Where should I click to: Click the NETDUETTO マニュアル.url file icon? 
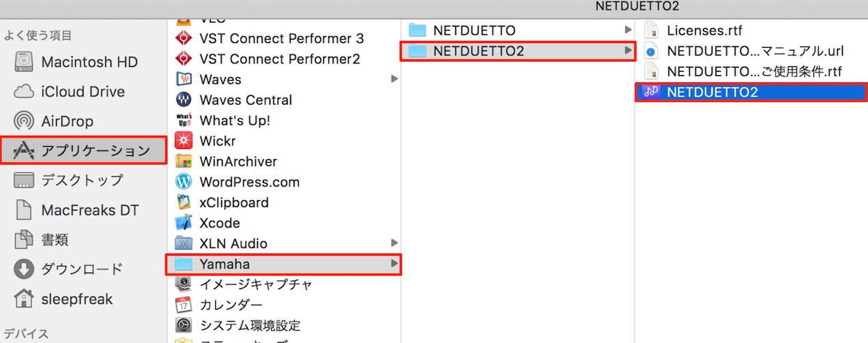tap(651, 51)
